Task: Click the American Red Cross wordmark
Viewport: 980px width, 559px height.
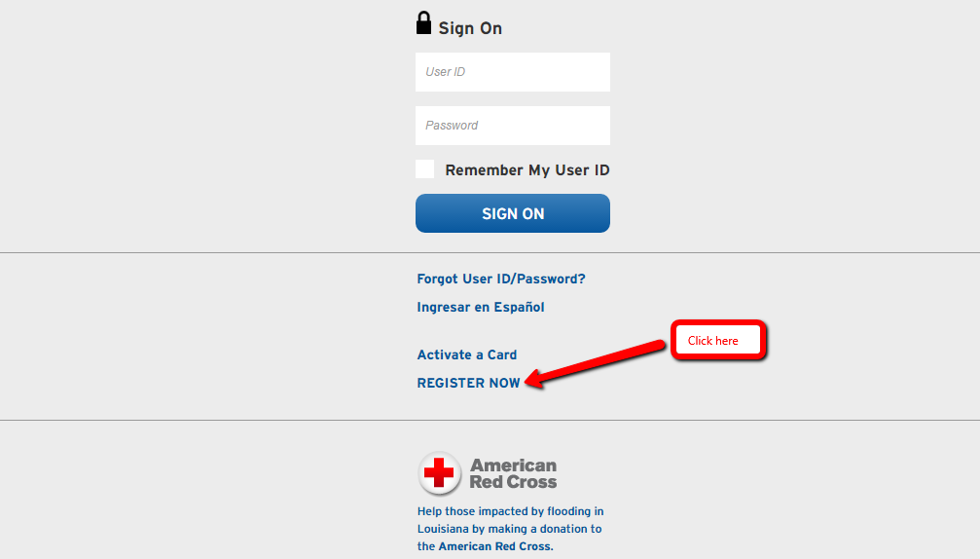Action: (x=513, y=473)
